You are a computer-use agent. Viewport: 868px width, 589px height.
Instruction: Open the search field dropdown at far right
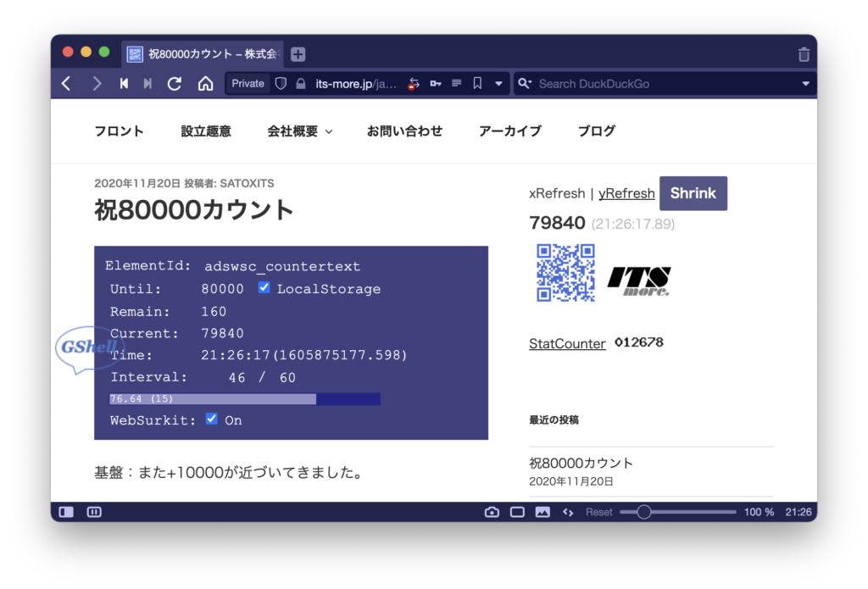point(805,83)
